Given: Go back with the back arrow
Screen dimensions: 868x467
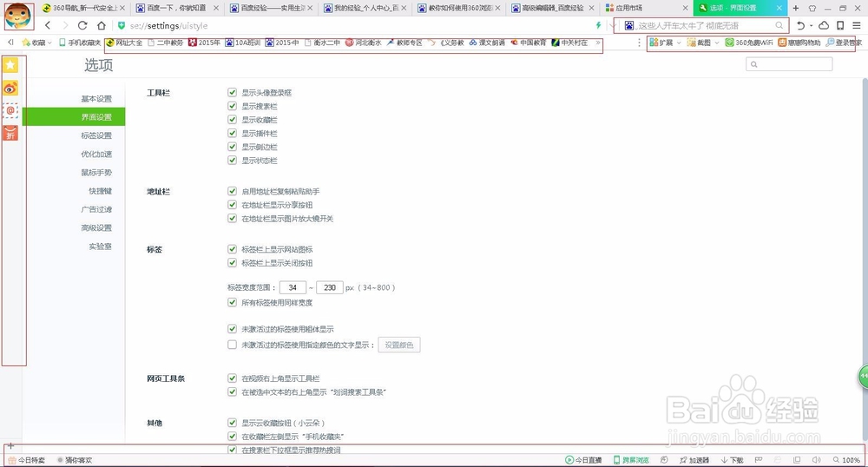Looking at the screenshot, I should pos(48,25).
